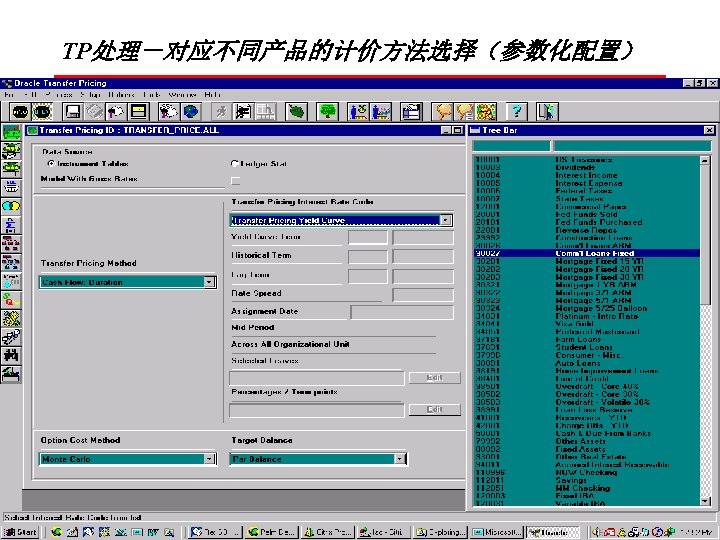Click the Tree Bar scrollbar down arrow
The width and height of the screenshot is (720, 540).
click(x=705, y=501)
